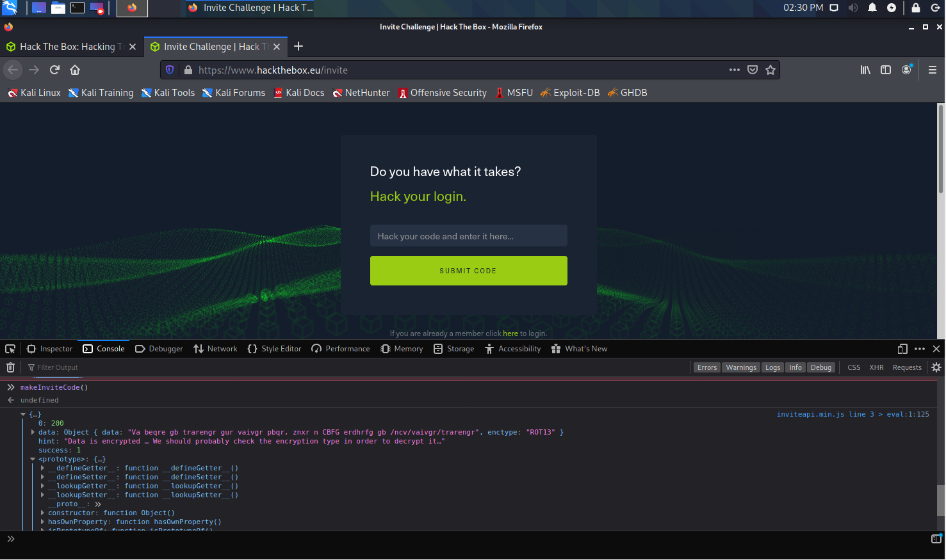
Task: Open the Firefox hamburger menu
Action: click(x=933, y=70)
